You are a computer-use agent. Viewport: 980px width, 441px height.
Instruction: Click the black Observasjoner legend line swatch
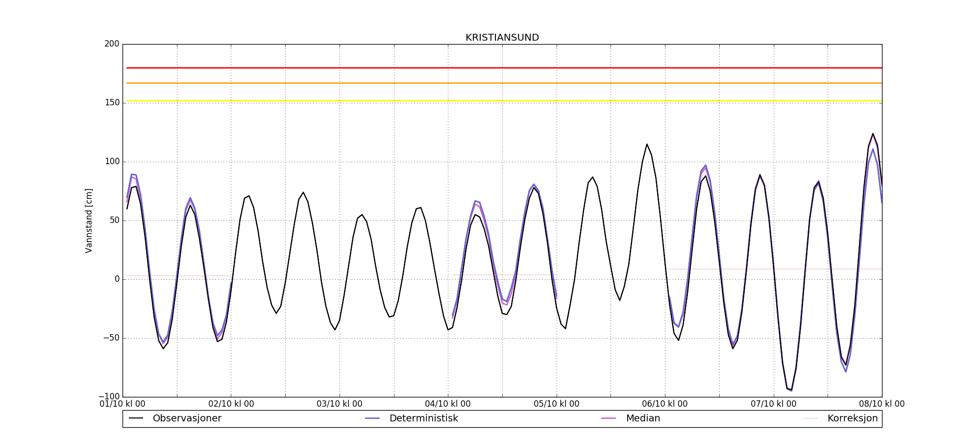coord(136,418)
